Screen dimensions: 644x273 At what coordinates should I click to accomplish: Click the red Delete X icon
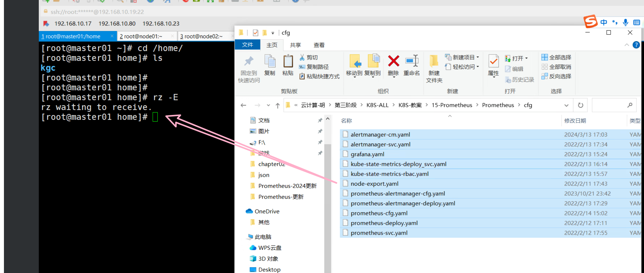click(x=393, y=61)
